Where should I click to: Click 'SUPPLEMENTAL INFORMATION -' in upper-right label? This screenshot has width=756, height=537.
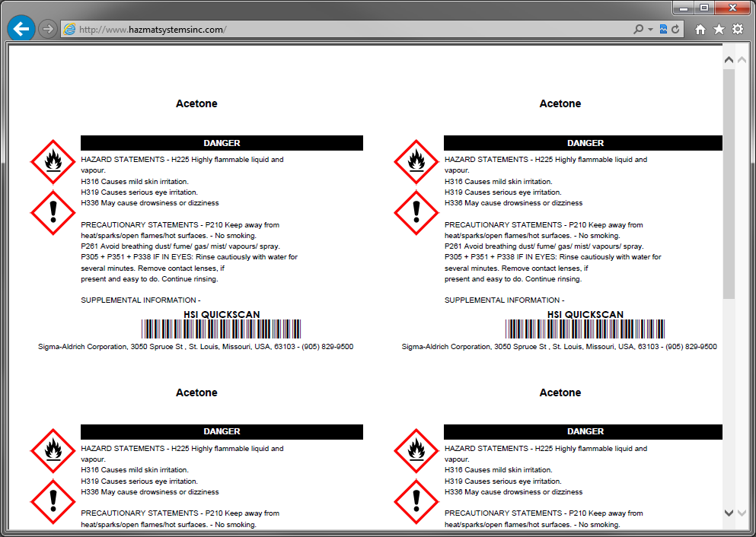504,300
